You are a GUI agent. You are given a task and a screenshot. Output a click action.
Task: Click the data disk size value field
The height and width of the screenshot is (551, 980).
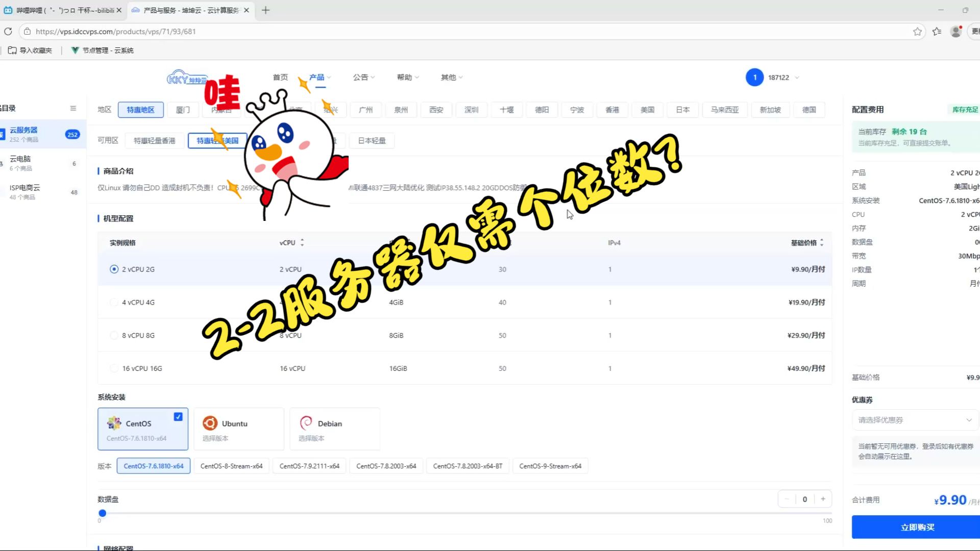805,499
